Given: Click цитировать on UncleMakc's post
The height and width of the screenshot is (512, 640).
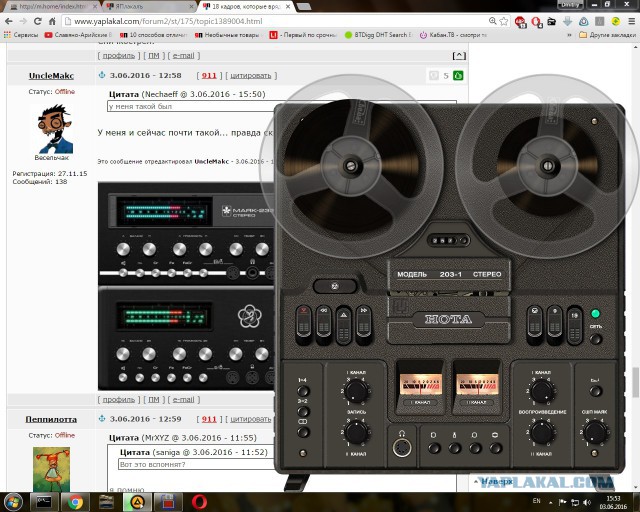Looking at the screenshot, I should pyautogui.click(x=251, y=76).
